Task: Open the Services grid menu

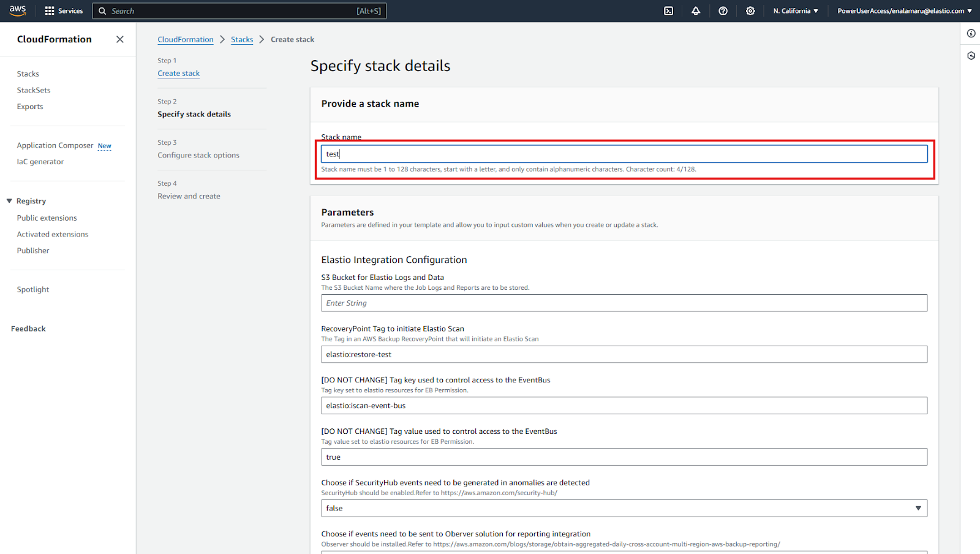Action: [64, 11]
